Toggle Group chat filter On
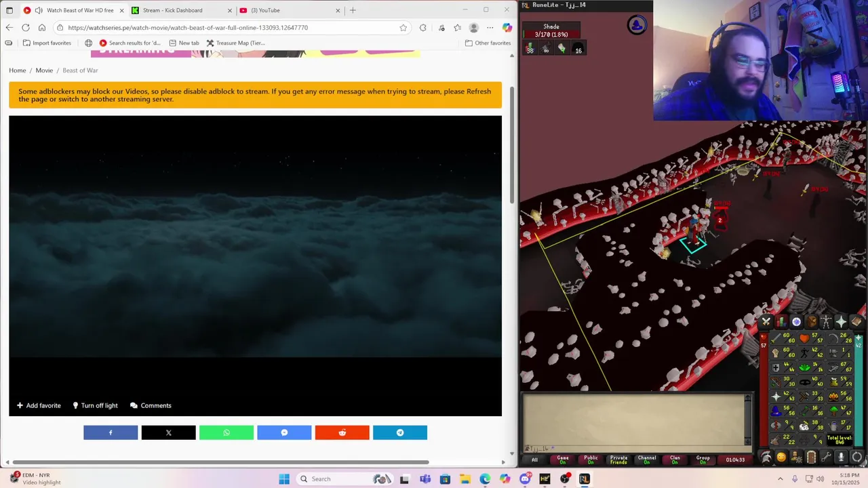Screen dimensions: 868x488 [x=703, y=460]
